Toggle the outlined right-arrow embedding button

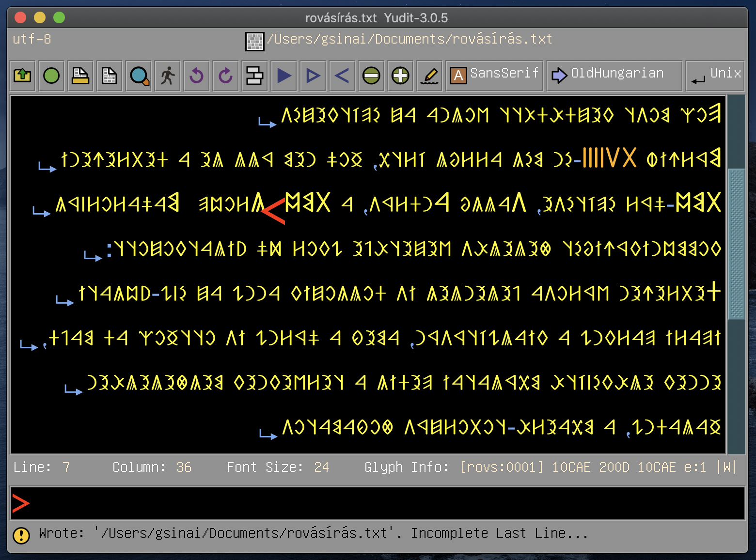pos(313,76)
